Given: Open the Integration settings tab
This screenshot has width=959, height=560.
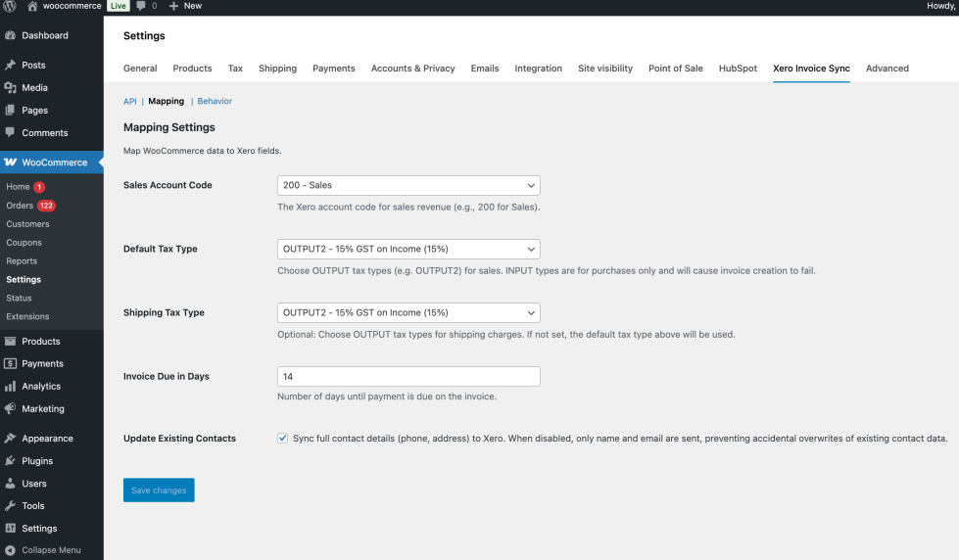Looking at the screenshot, I should click(538, 69).
